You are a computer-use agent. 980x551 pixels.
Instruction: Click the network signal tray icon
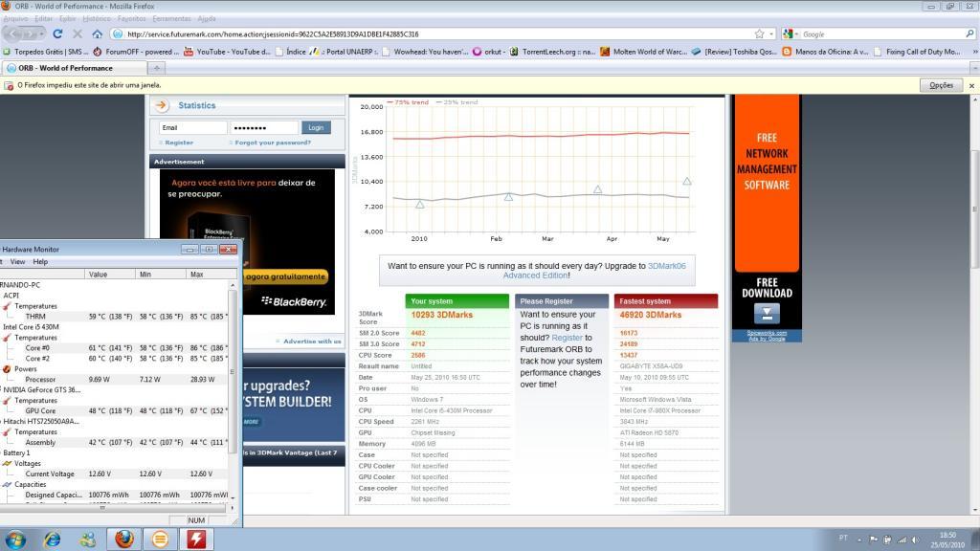pyautogui.click(x=902, y=540)
